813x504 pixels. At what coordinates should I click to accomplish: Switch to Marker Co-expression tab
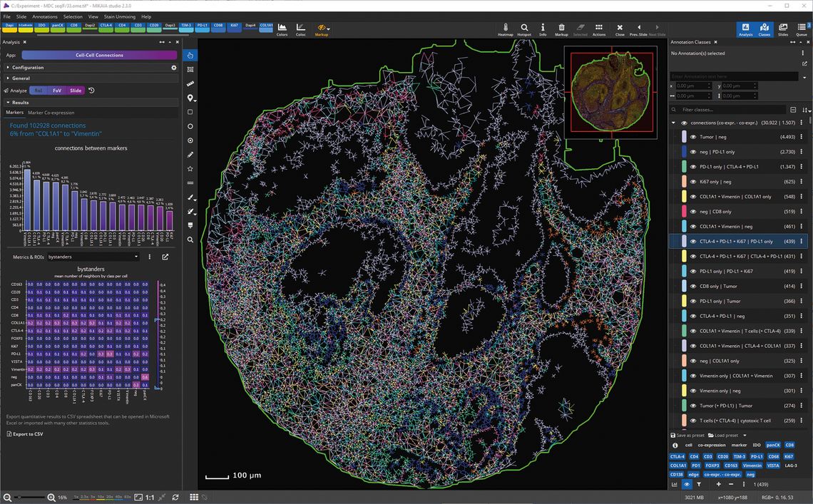click(51, 113)
